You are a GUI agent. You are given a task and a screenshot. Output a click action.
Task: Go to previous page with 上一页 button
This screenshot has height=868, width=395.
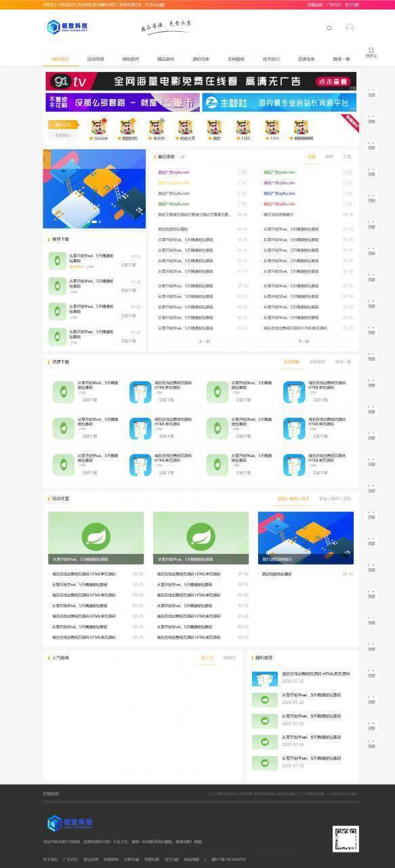pyautogui.click(x=203, y=341)
